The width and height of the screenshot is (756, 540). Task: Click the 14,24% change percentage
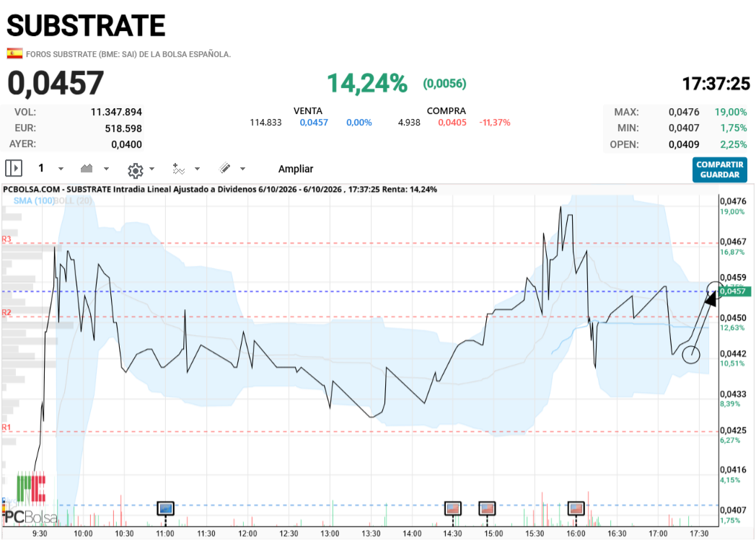tap(367, 84)
